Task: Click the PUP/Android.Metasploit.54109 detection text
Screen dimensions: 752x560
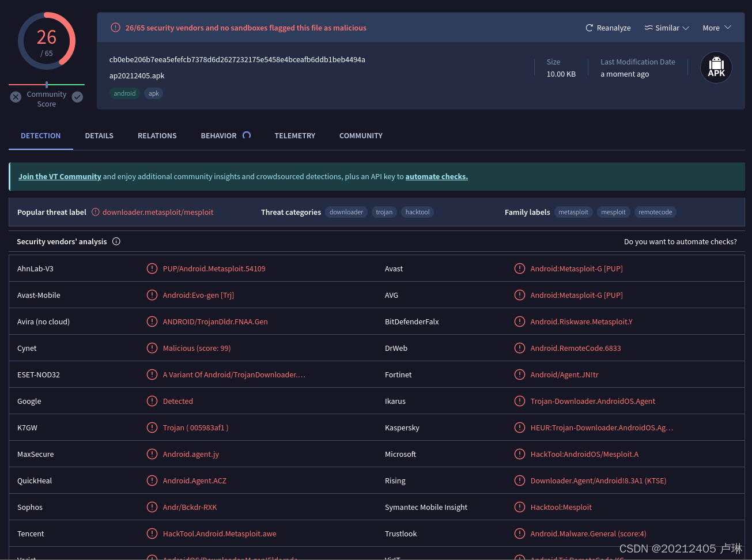Action: [x=214, y=268]
